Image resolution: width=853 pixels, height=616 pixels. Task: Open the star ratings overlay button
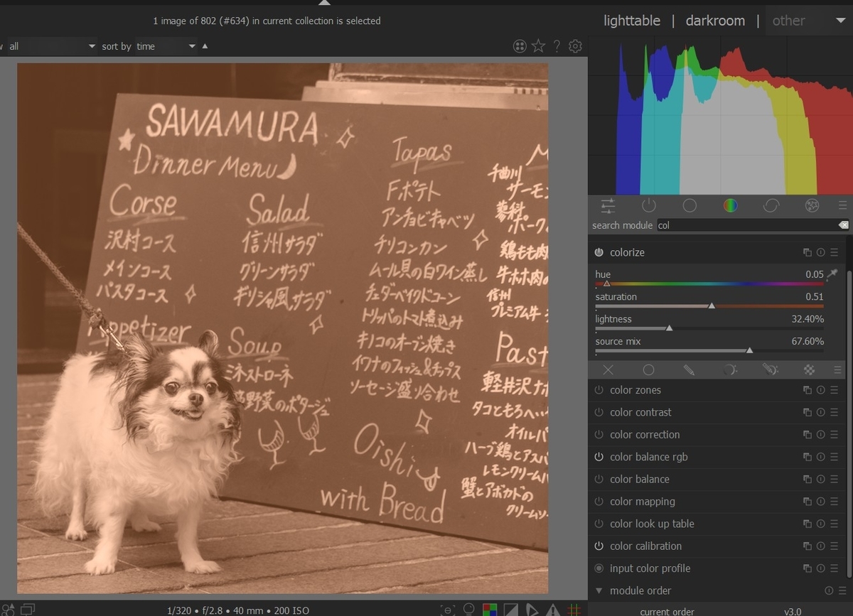point(538,46)
